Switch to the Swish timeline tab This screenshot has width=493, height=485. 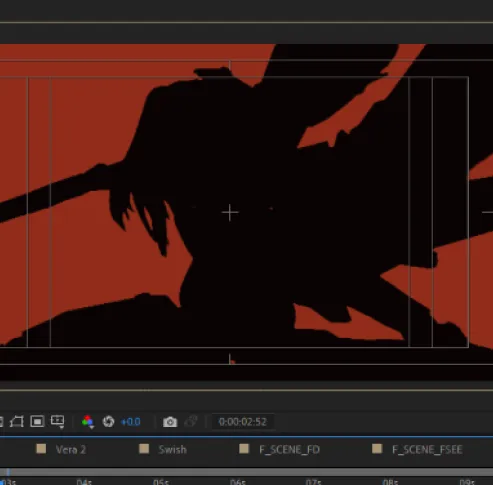point(172,450)
